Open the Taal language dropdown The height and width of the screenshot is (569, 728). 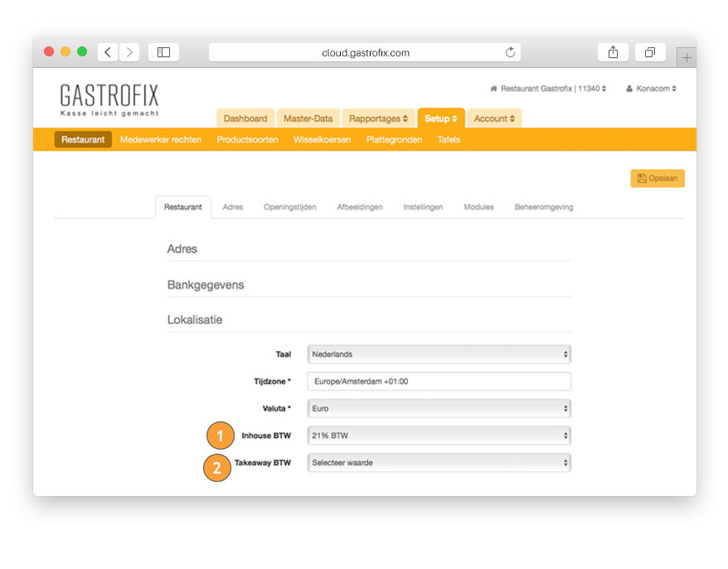[x=439, y=354]
